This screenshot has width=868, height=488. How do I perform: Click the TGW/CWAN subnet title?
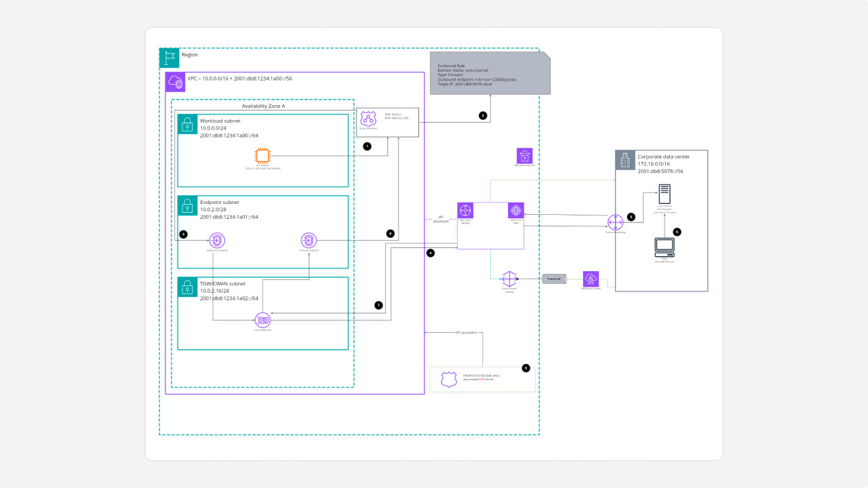tap(222, 283)
